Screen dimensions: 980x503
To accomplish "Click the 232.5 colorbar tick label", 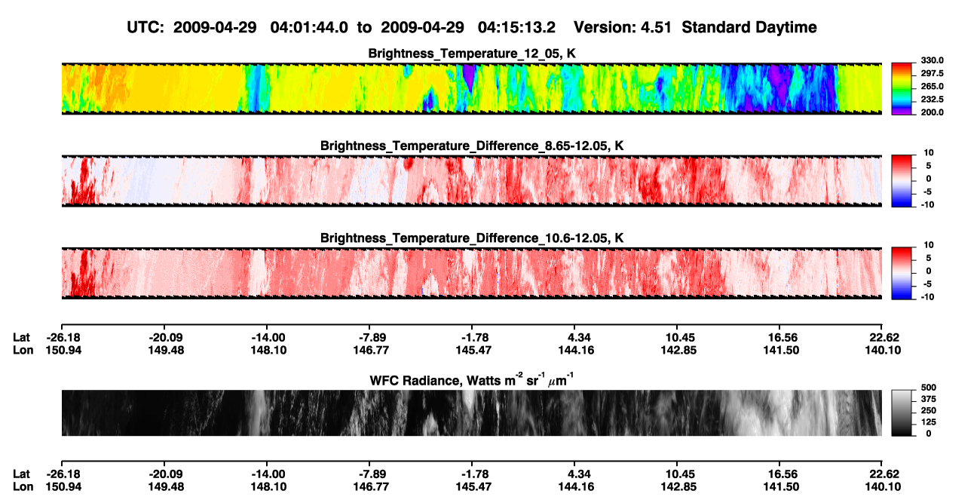I will coord(932,100).
